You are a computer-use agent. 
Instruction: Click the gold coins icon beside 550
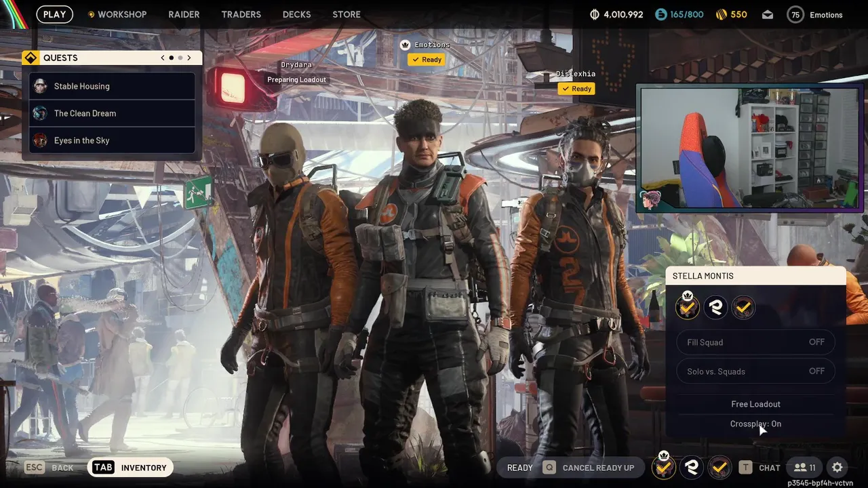click(x=722, y=14)
